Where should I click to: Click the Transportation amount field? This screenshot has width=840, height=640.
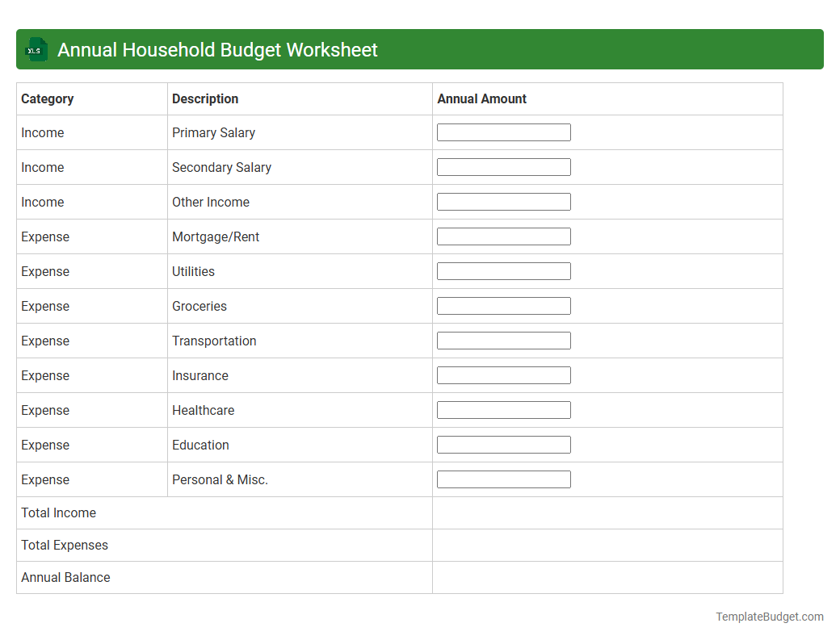[503, 340]
